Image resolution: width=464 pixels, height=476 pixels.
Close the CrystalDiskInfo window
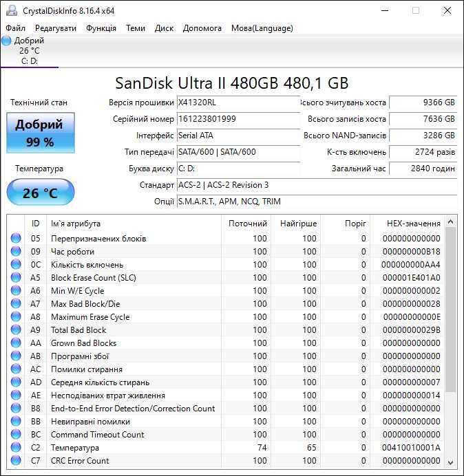coord(447,10)
